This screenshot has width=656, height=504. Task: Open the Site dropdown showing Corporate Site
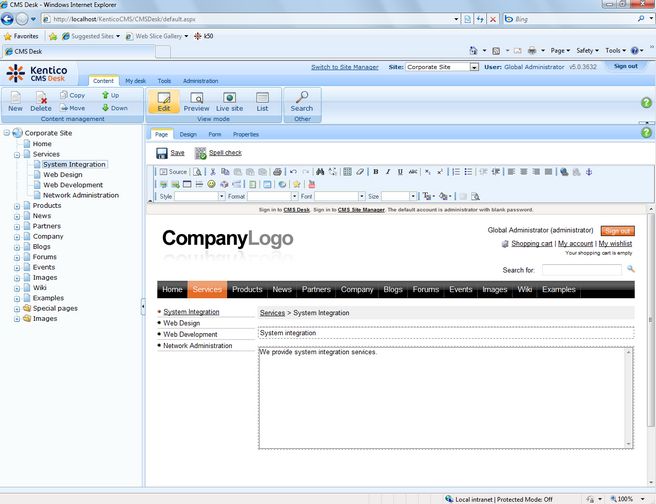coord(442,67)
